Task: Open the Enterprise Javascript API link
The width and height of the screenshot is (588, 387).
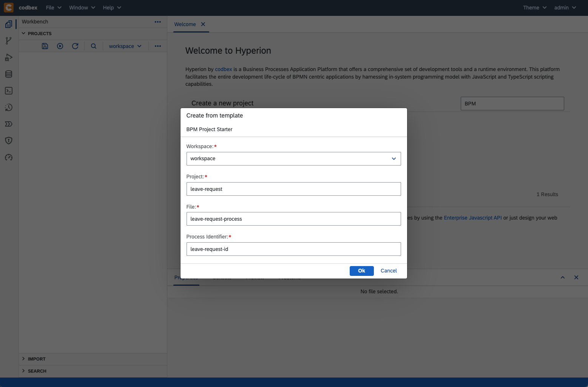Action: click(x=473, y=218)
